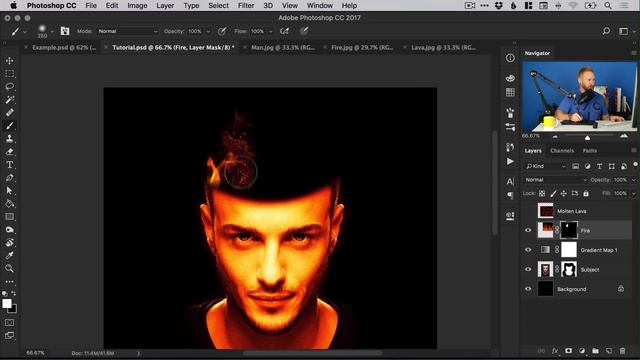Create a new group folder
Screen dimensions: 640x360
596,351
